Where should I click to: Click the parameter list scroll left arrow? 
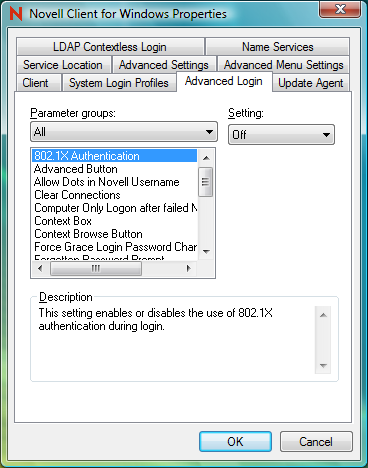tap(40, 268)
